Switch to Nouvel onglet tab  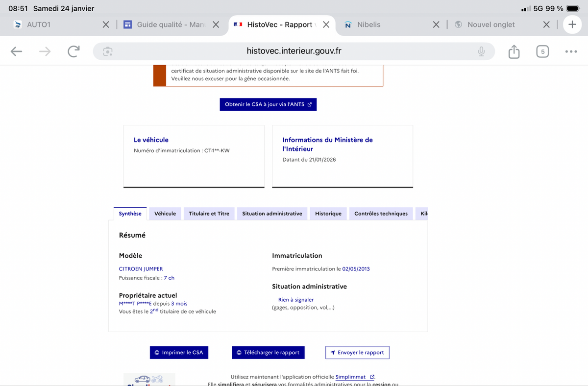point(490,24)
